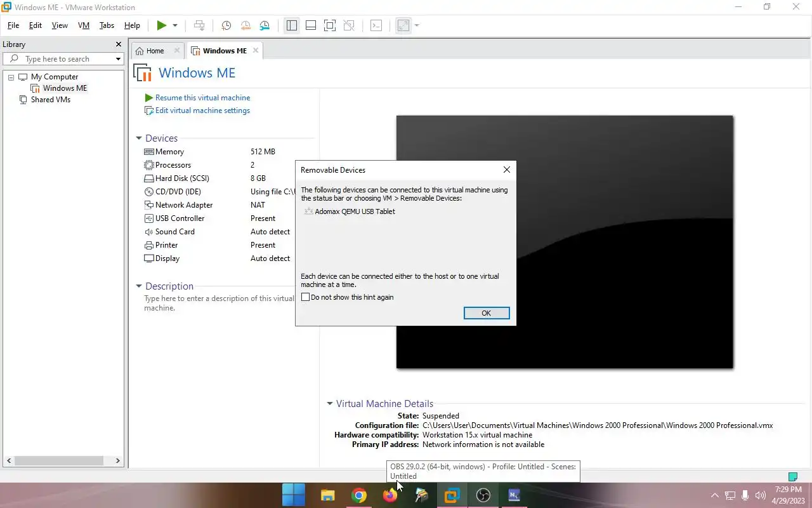Open the Edit menu
Viewport: 812px width, 508px height.
(x=36, y=25)
